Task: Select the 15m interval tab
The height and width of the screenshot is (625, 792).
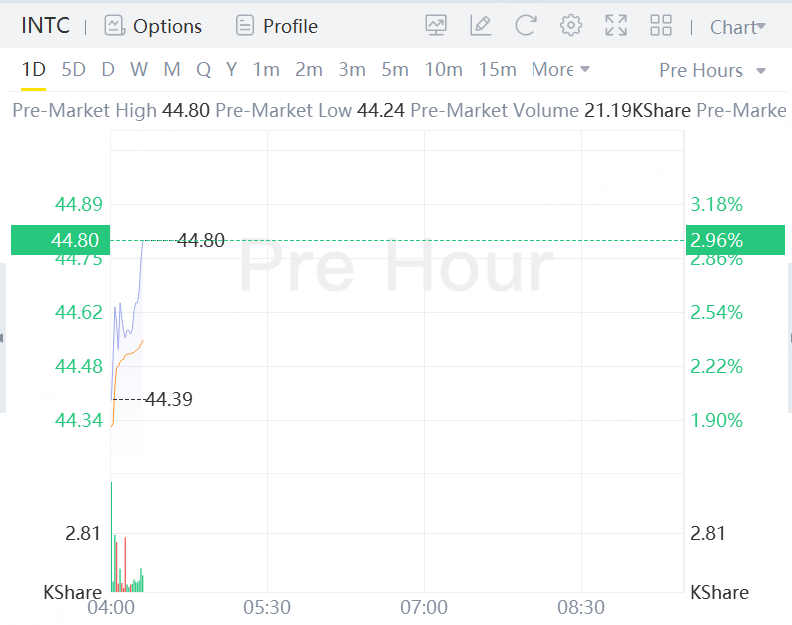Action: pos(497,70)
